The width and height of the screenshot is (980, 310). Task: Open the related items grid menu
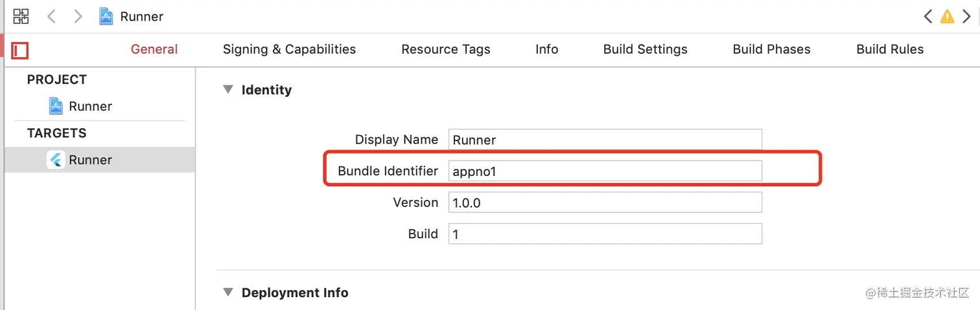21,16
